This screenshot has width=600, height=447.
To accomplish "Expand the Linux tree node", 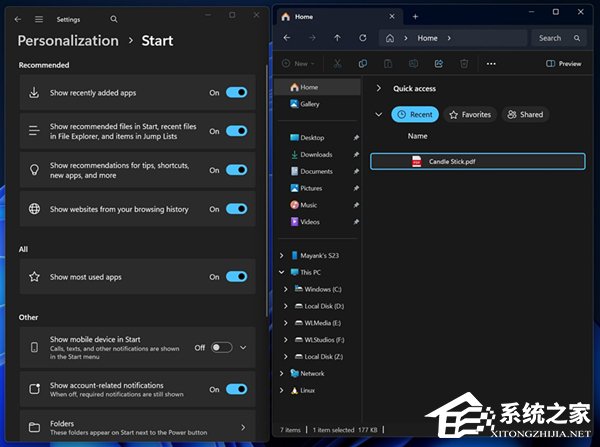I will (282, 390).
